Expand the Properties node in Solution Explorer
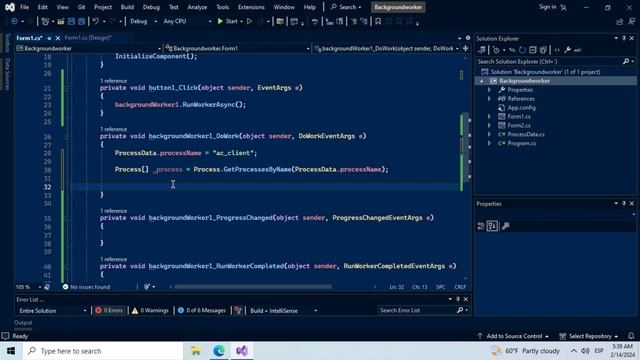Viewport: 640px width, 360px height. click(x=489, y=90)
